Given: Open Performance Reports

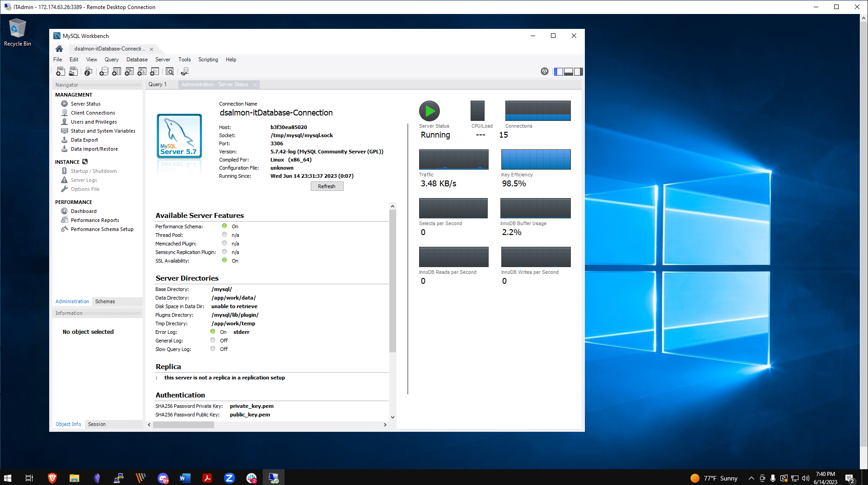Looking at the screenshot, I should click(95, 220).
